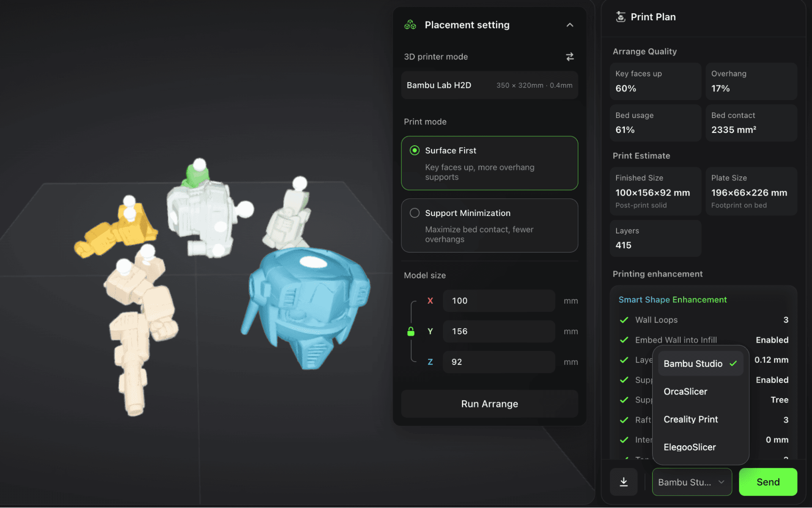Toggle the checkmark beside the 0 mm row
812x508 pixels.
624,440
